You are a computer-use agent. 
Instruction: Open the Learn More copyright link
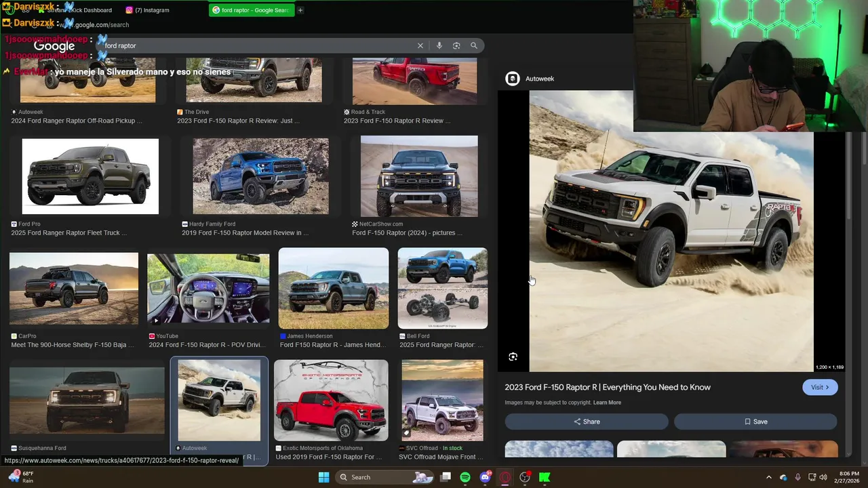(x=607, y=403)
